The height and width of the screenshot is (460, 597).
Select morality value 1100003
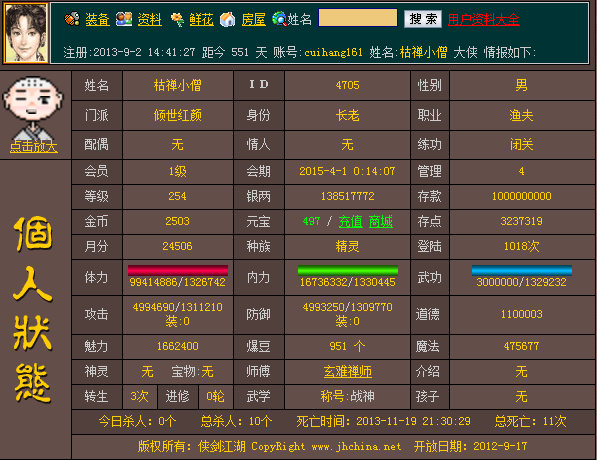[522, 314]
